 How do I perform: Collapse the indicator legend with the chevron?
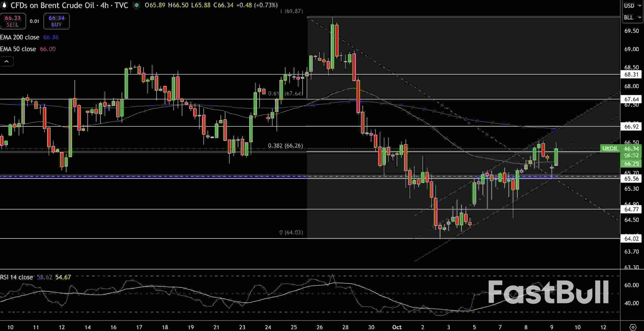click(x=7, y=61)
